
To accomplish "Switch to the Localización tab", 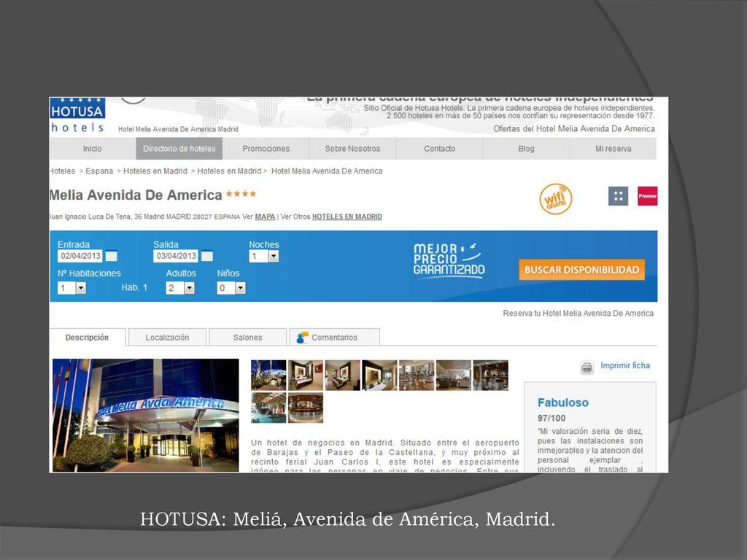I will click(167, 337).
